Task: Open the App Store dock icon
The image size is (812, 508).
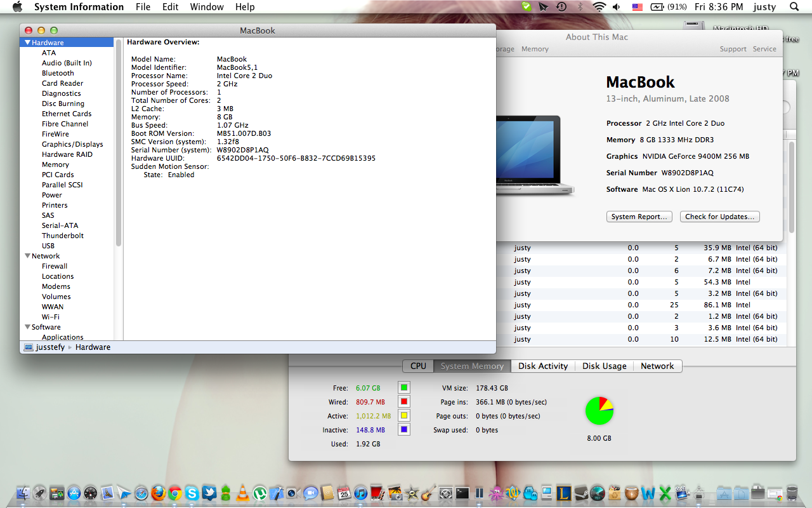Action: click(74, 493)
